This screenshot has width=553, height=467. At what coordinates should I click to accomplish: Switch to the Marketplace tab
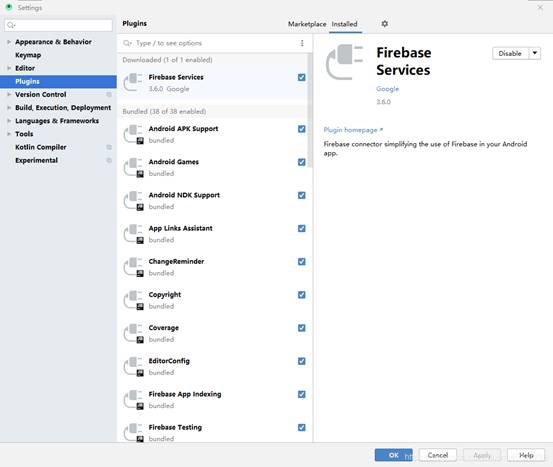307,24
